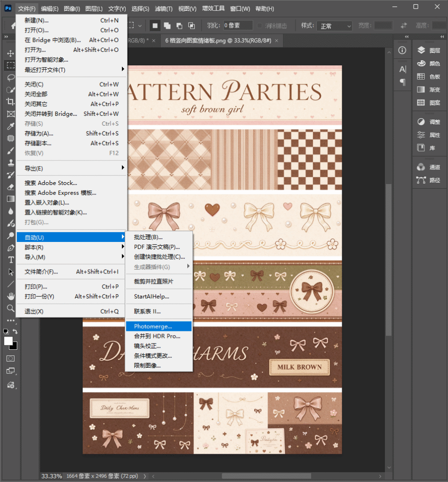Select the Move tool

11,53
